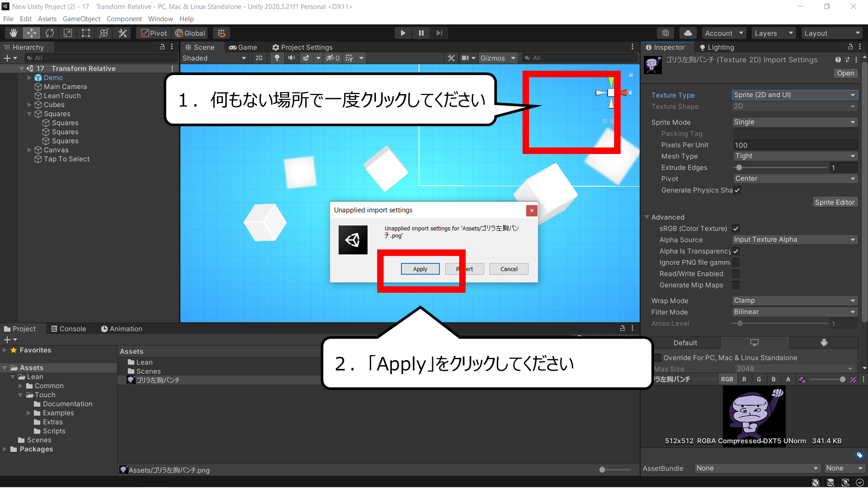Select the Scale tool
Viewport: 868px width, 488px height.
[68, 33]
